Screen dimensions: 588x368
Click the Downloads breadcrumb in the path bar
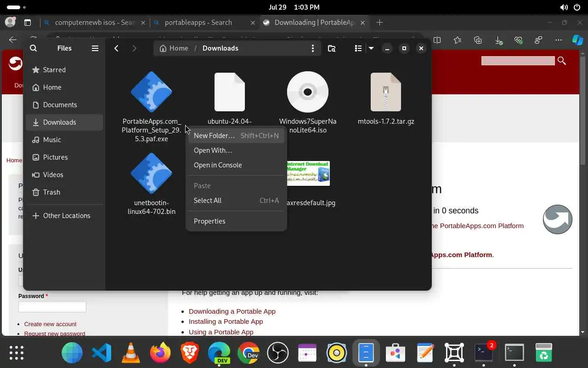pyautogui.click(x=220, y=48)
